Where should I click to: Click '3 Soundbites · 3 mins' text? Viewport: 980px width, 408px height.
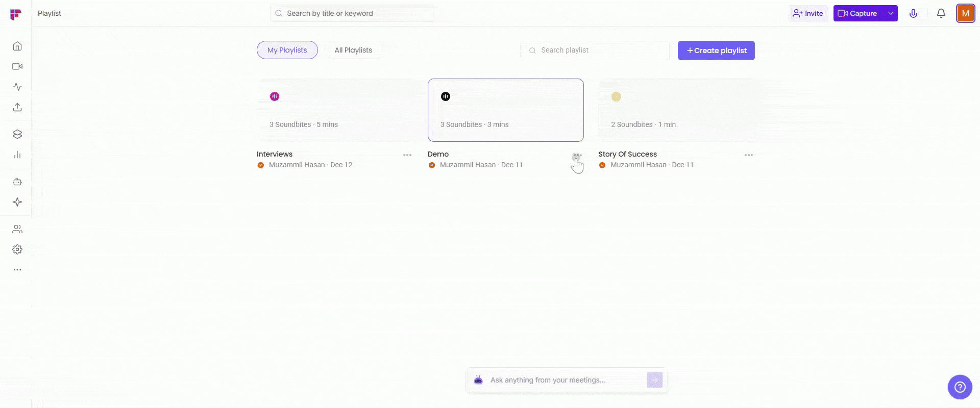[475, 124]
